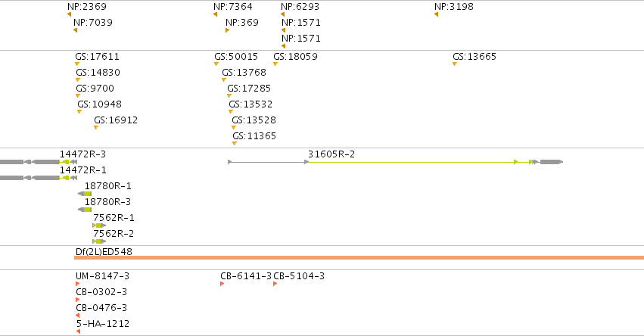Click the 18780R-1 label text
This screenshot has height=336, width=644.
pyautogui.click(x=108, y=186)
